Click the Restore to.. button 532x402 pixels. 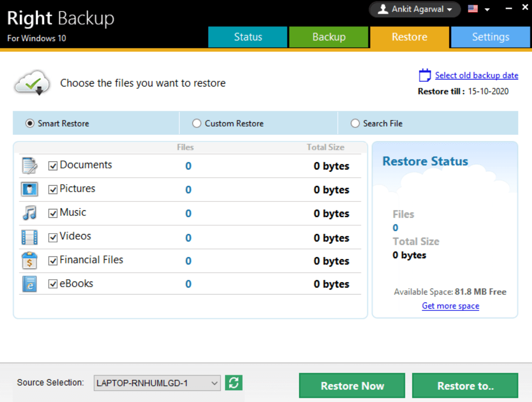pos(465,386)
